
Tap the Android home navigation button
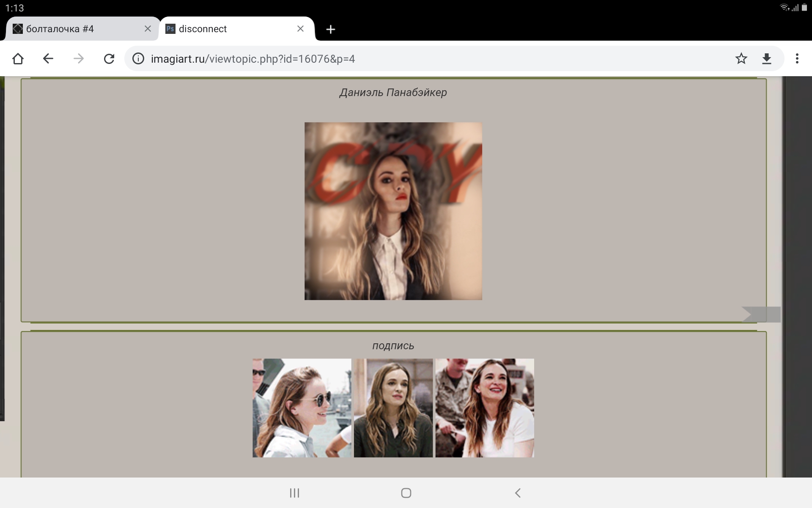point(406,492)
